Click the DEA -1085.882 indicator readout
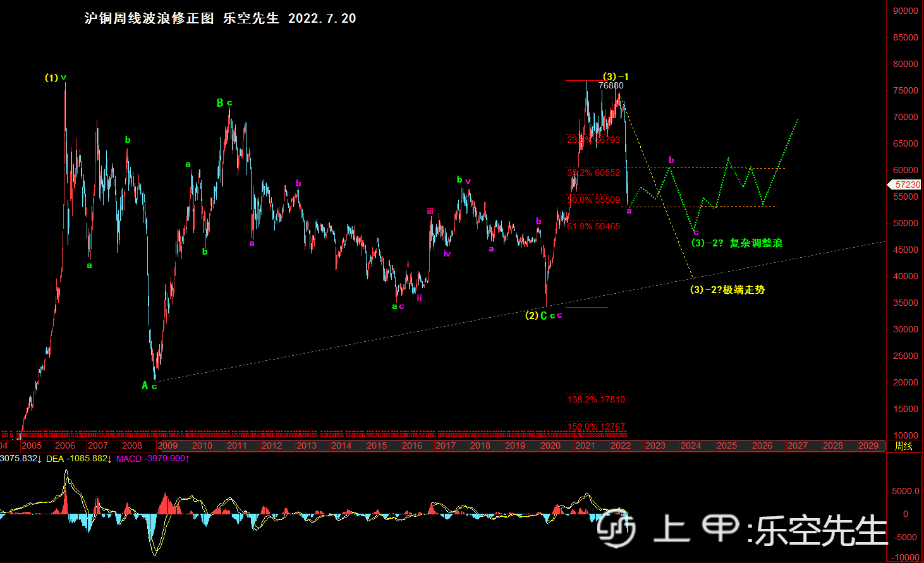The height and width of the screenshot is (563, 924). point(79,459)
